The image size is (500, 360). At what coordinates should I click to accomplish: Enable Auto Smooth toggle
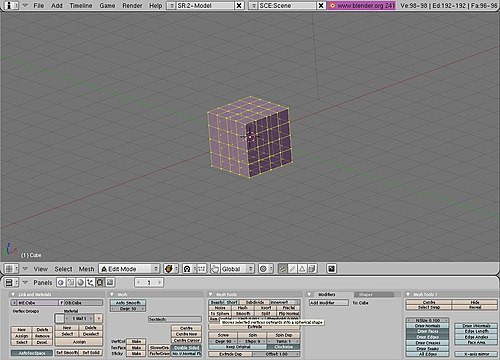(128, 303)
